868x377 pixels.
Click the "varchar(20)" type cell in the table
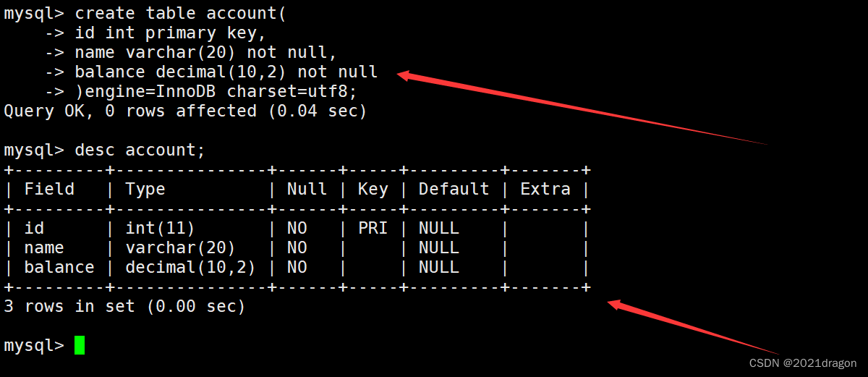pyautogui.click(x=180, y=248)
